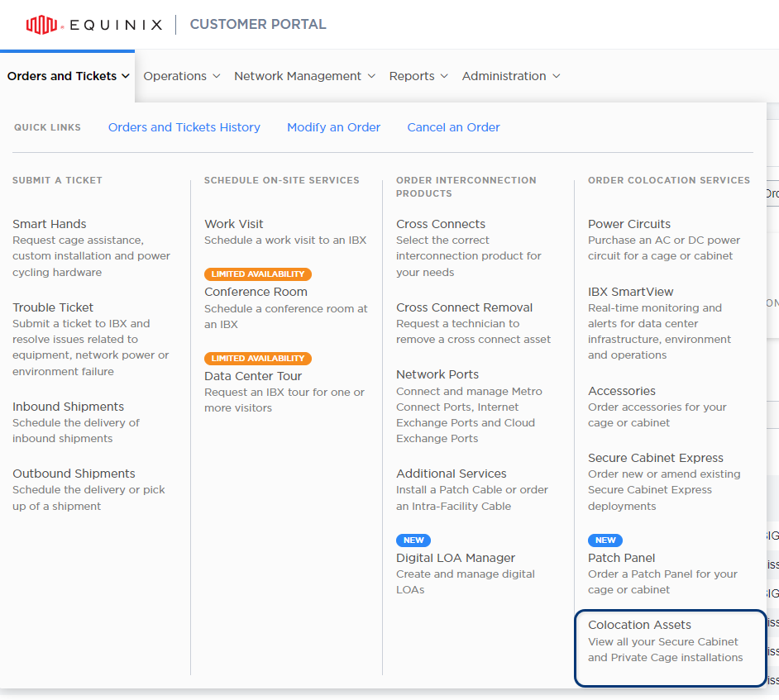Click the Limited Availability badge above Conference Room
Viewport: 779px width, 700px height.
[x=258, y=274]
